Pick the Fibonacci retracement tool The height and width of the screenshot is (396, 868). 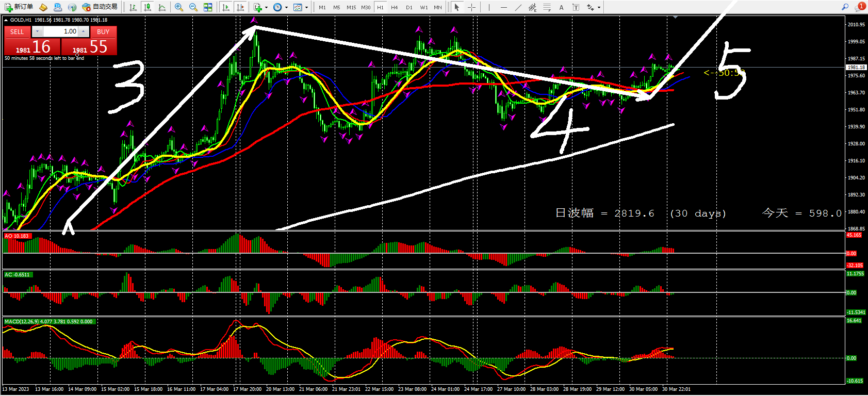(547, 7)
